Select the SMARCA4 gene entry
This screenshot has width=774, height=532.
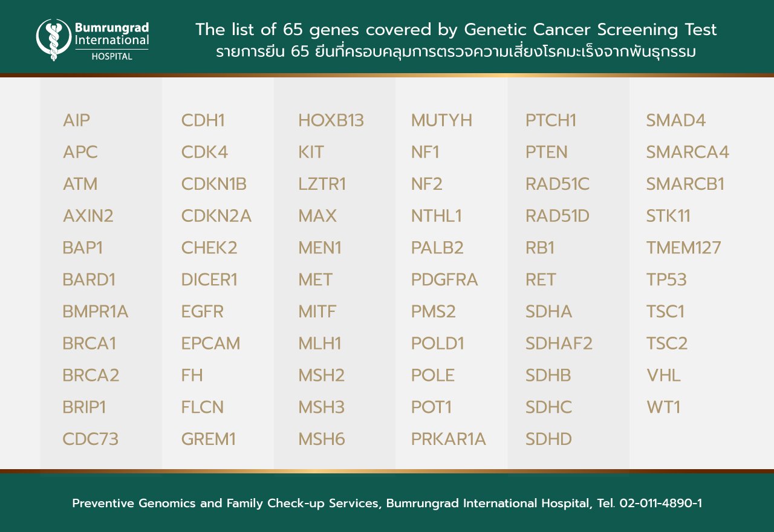click(688, 152)
